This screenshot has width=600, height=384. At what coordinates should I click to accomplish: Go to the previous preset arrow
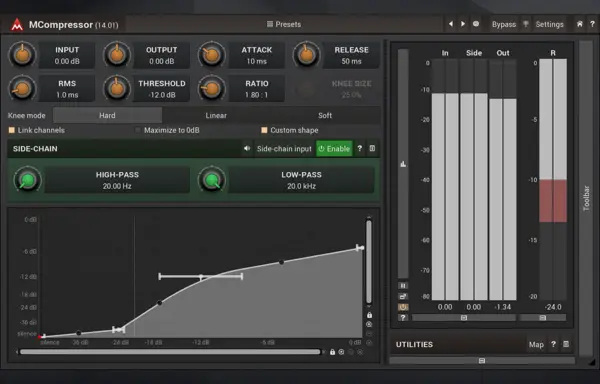451,24
